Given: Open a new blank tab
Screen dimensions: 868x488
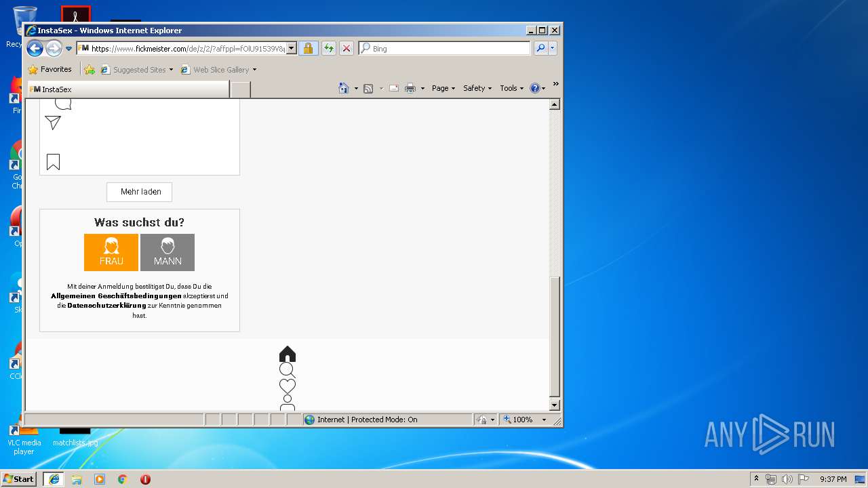Looking at the screenshot, I should [241, 89].
